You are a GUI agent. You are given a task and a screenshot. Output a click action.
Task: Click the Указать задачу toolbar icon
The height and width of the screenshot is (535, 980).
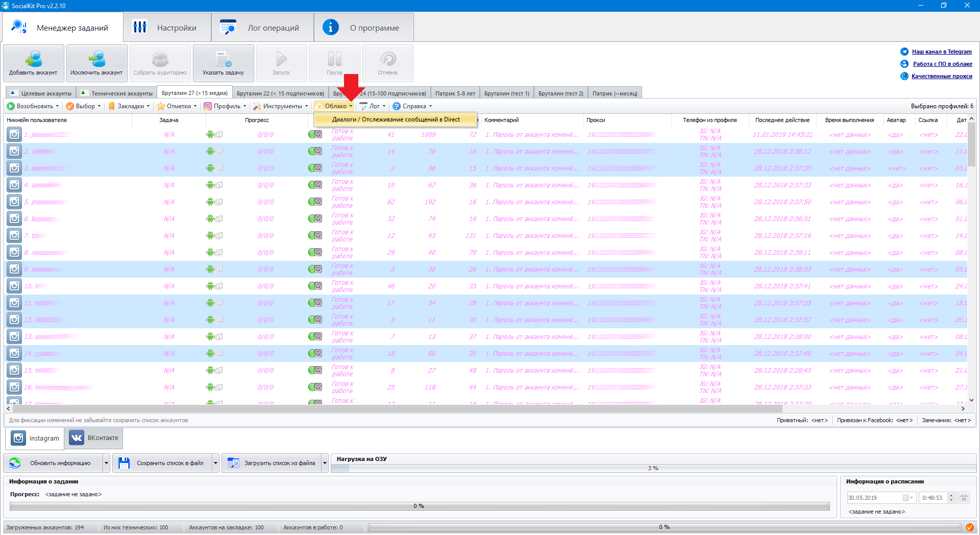(223, 59)
